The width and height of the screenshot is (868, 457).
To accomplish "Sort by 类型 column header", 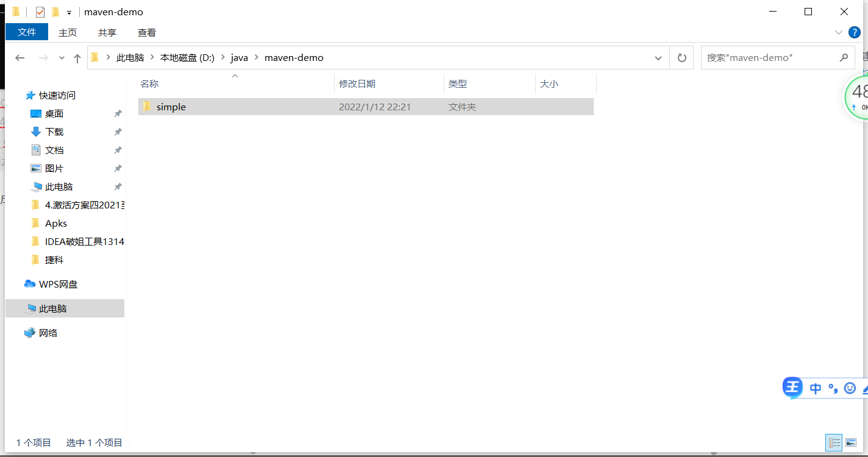I will 458,84.
